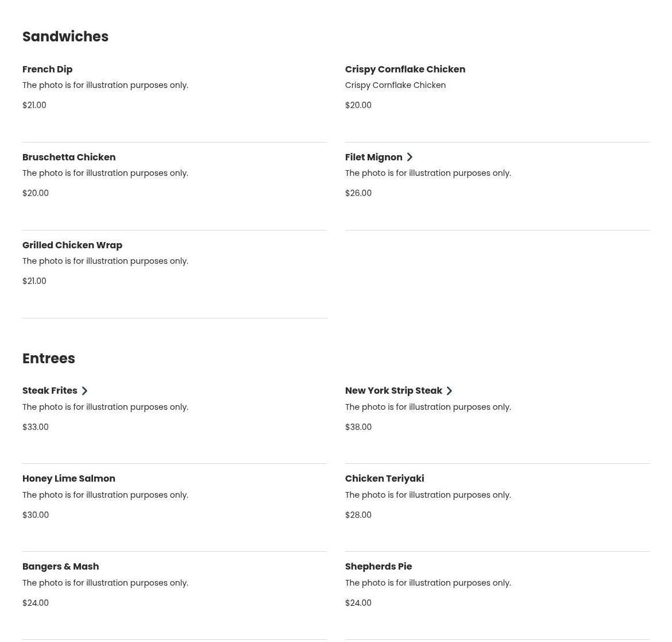Click the $38.00 strip steak price
The height and width of the screenshot is (642, 672).
[x=358, y=426]
